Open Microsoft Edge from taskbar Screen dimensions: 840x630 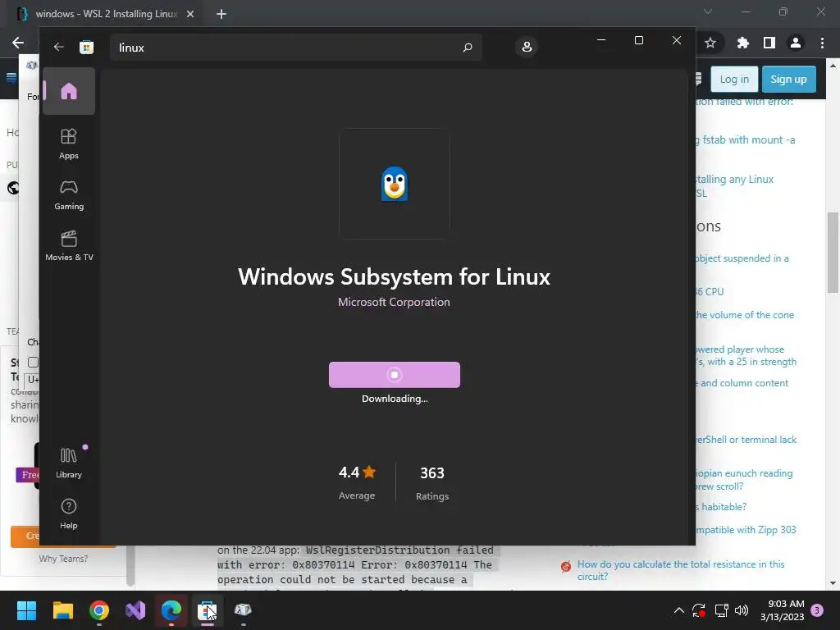click(171, 610)
